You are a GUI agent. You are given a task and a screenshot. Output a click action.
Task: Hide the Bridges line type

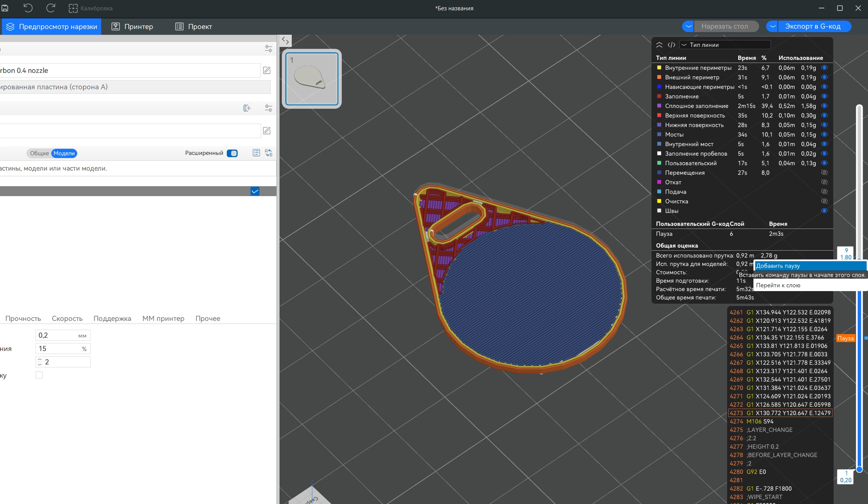point(824,134)
